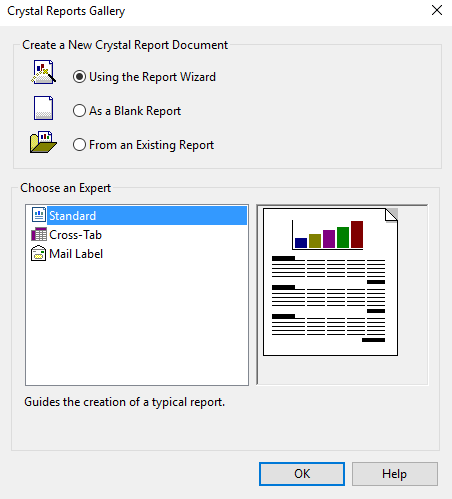Viewport: 452px width, 499px height.
Task: Close the Crystal Reports Gallery dialog
Action: click(x=437, y=10)
